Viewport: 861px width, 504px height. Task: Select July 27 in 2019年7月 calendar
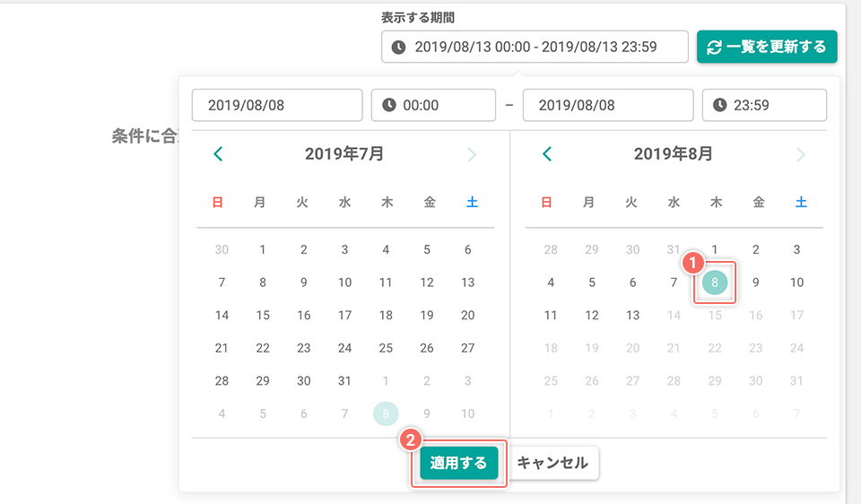point(468,348)
